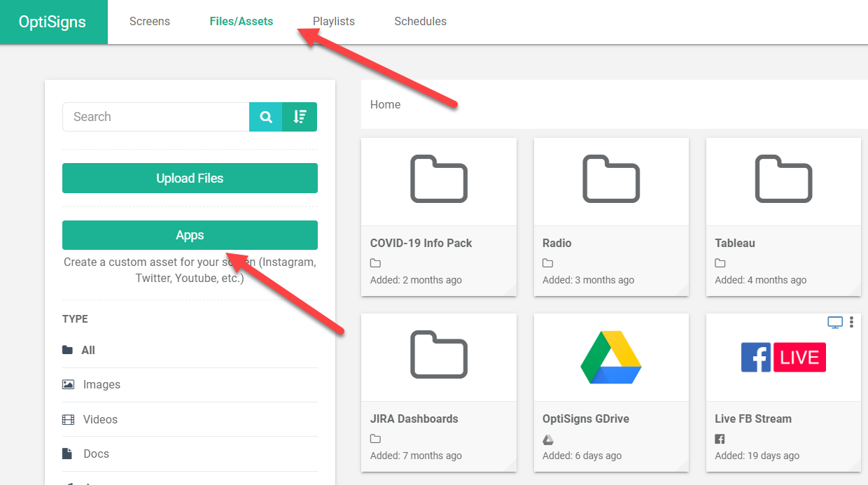Switch to the Playlists tab
This screenshot has width=868, height=485.
(334, 22)
